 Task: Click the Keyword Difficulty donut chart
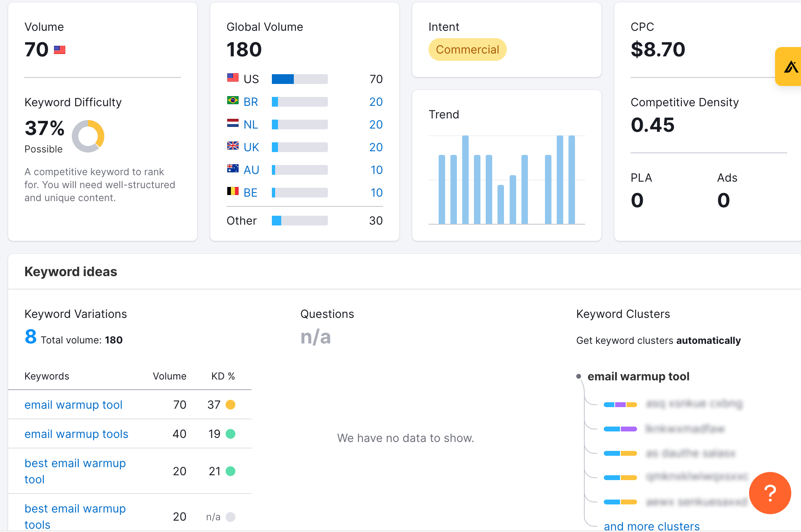[88, 136]
